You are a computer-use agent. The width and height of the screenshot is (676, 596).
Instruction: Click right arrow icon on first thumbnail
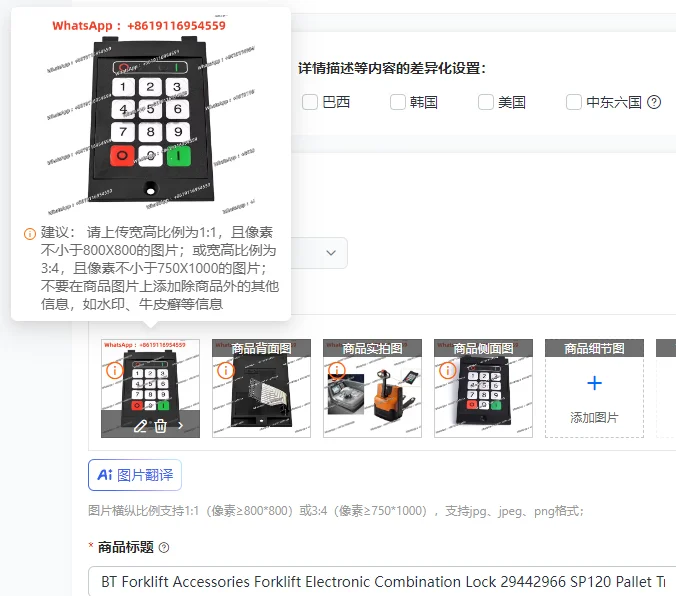[x=180, y=426]
